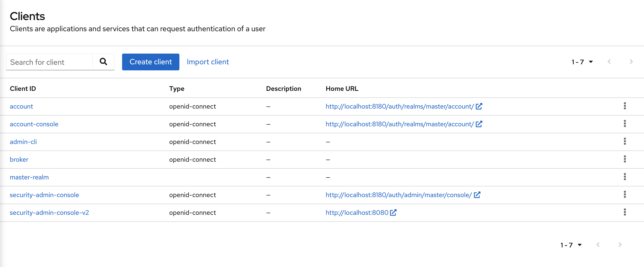Expand top pagination 1-7 dropdown

click(582, 62)
